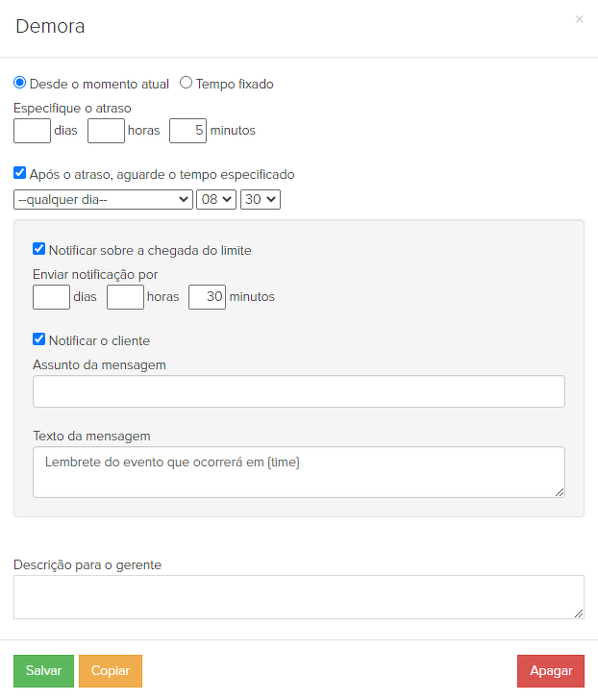Open the minutes dropdown showing 30
Image resolution: width=598 pixels, height=700 pixels.
[260, 199]
